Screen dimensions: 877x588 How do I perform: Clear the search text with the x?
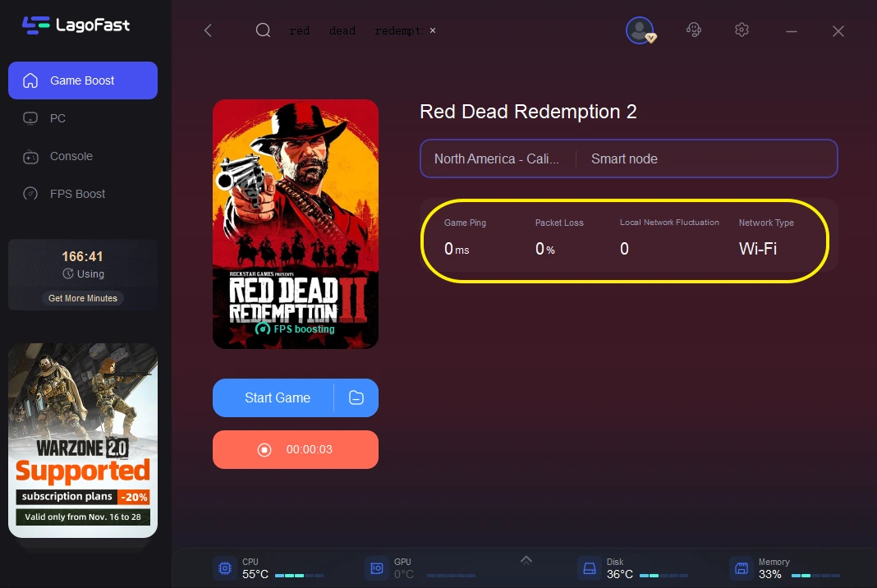[x=433, y=30]
